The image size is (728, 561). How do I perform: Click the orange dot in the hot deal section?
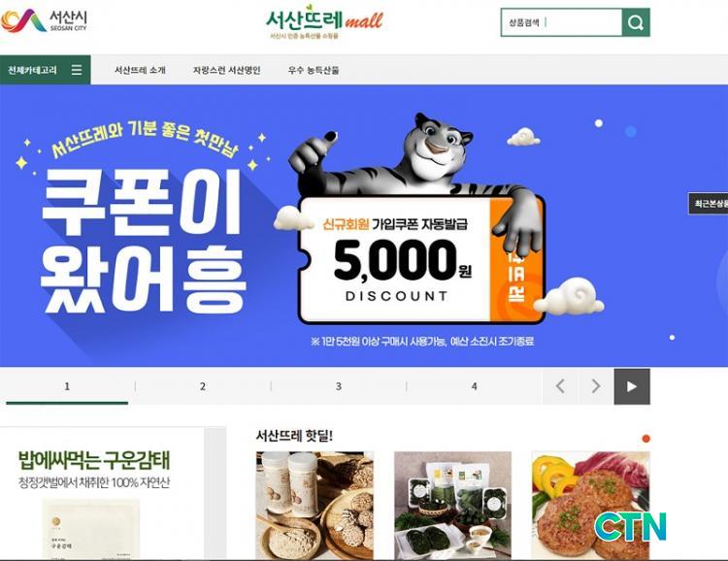click(645, 439)
